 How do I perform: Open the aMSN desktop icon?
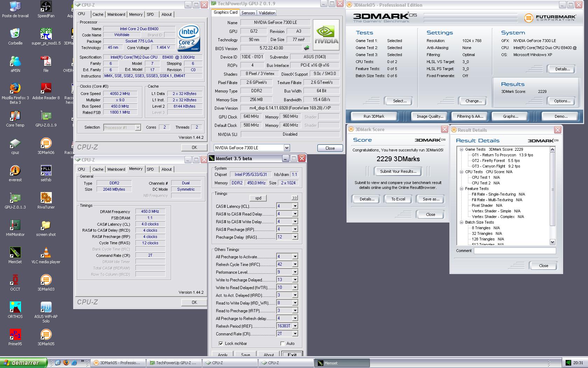point(15,64)
